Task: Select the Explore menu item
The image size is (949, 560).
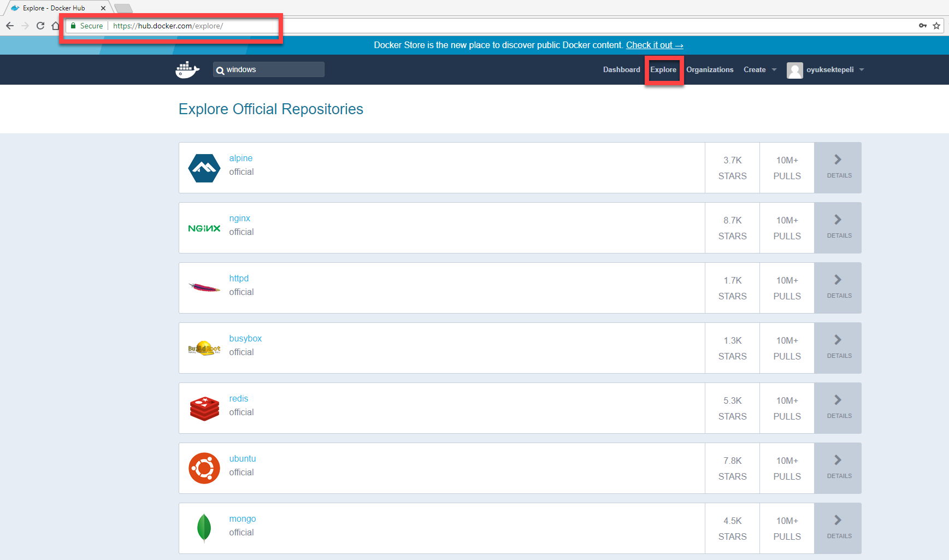Action: pyautogui.click(x=663, y=70)
